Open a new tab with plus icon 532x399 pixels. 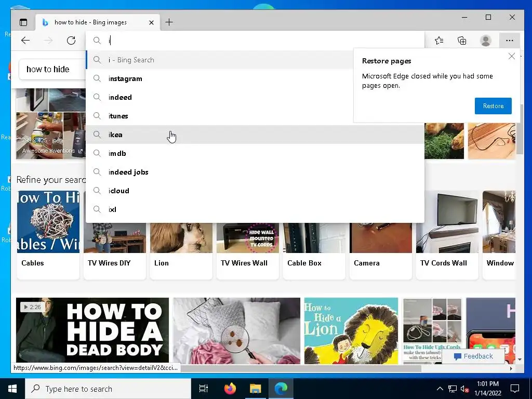[169, 22]
